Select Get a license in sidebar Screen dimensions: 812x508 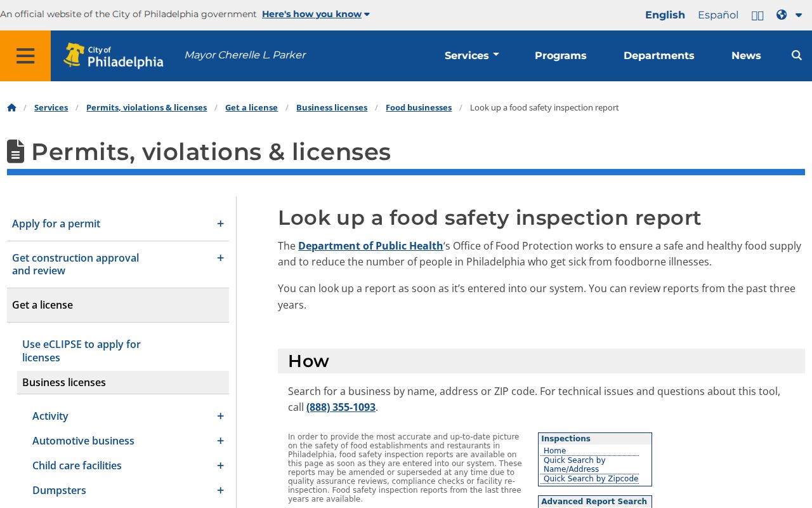coord(118,305)
